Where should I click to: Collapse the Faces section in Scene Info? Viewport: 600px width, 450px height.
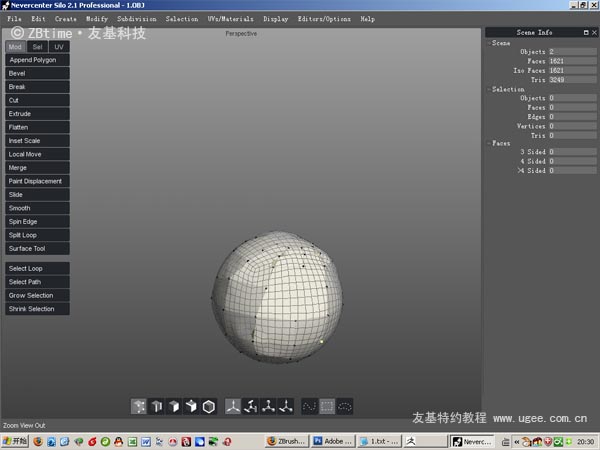pyautogui.click(x=489, y=143)
